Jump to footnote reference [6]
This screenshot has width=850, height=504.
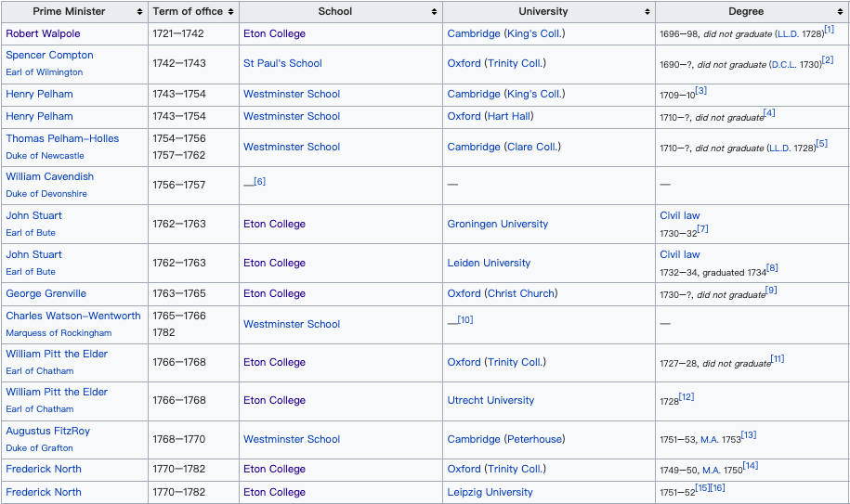pos(260,181)
